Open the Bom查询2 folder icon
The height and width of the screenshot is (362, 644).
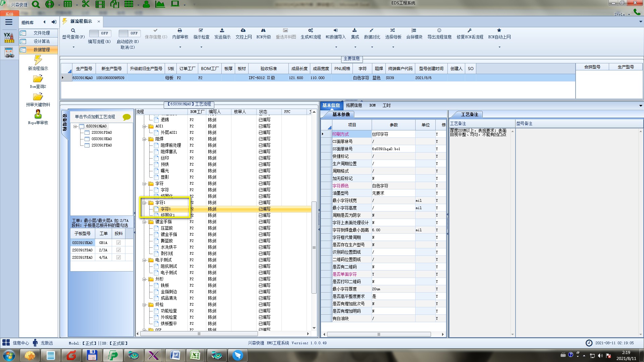tap(38, 79)
